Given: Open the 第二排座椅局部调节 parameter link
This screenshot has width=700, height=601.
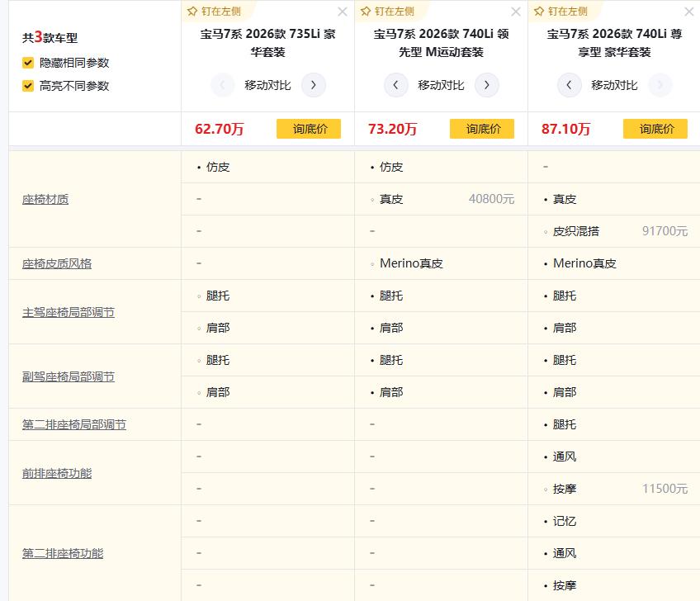Looking at the screenshot, I should [74, 424].
